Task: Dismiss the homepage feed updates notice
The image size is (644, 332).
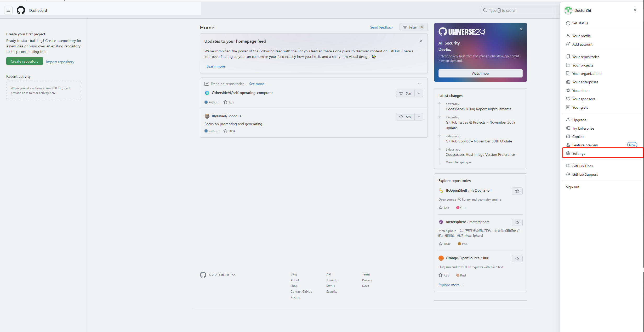Action: click(x=421, y=41)
